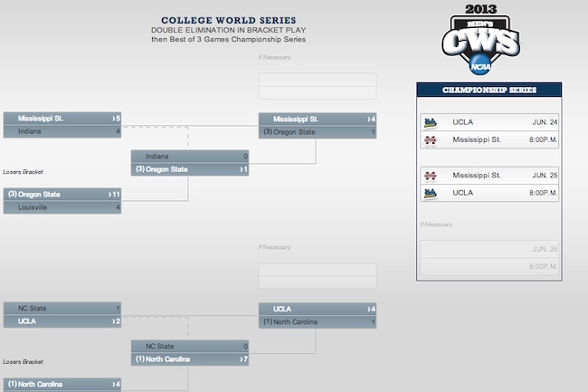Select Oregon State row with score 11
The width and height of the screenshot is (588, 392).
pyautogui.click(x=62, y=195)
